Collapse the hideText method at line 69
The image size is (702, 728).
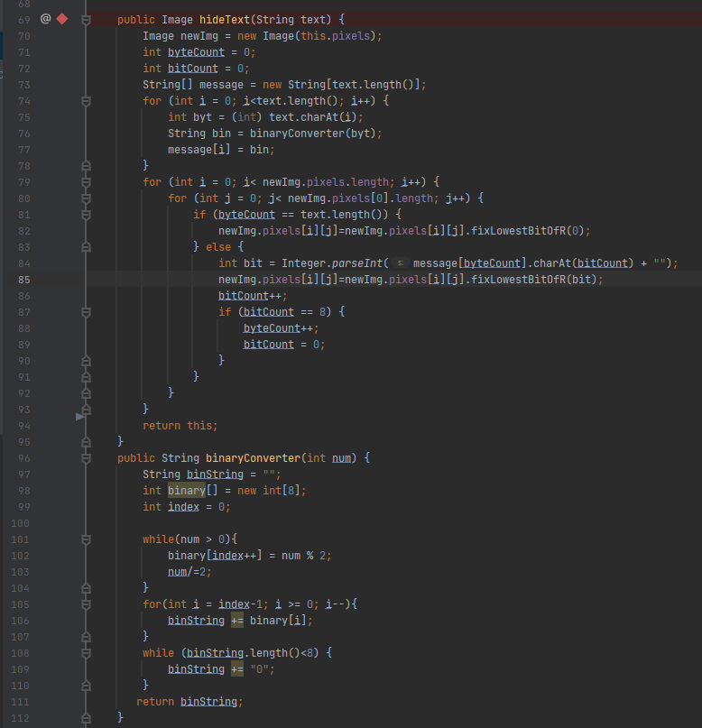86,20
